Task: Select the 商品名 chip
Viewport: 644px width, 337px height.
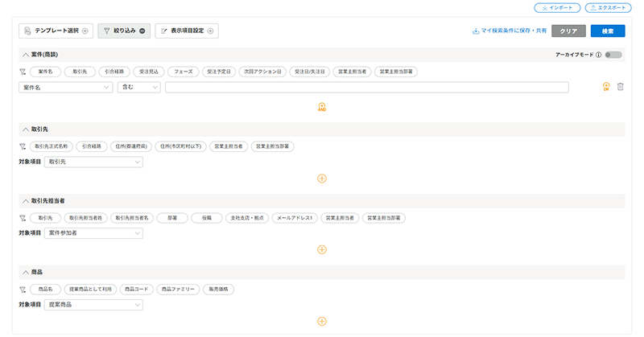Action: pyautogui.click(x=46, y=290)
